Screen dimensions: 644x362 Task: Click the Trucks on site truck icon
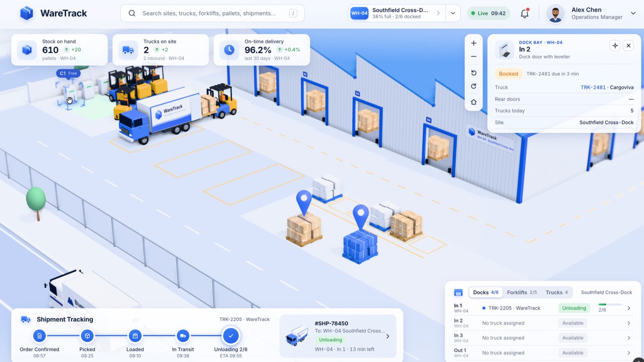[x=128, y=50]
